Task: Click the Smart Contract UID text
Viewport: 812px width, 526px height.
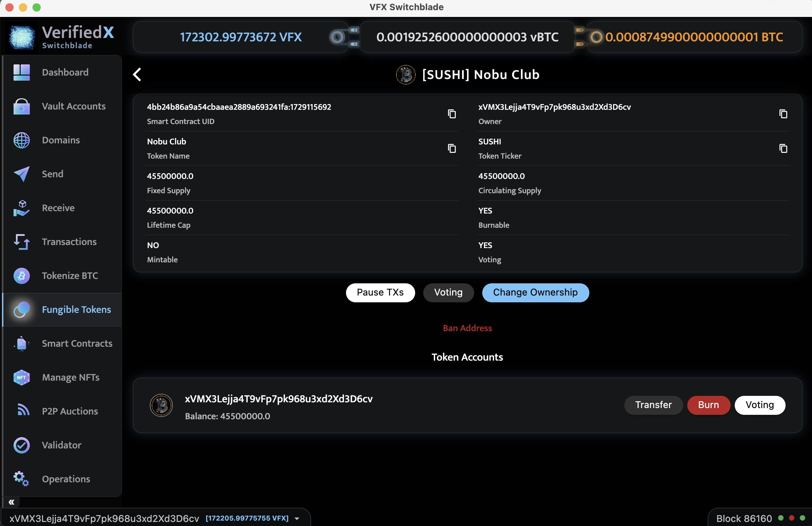Action: tap(239, 107)
